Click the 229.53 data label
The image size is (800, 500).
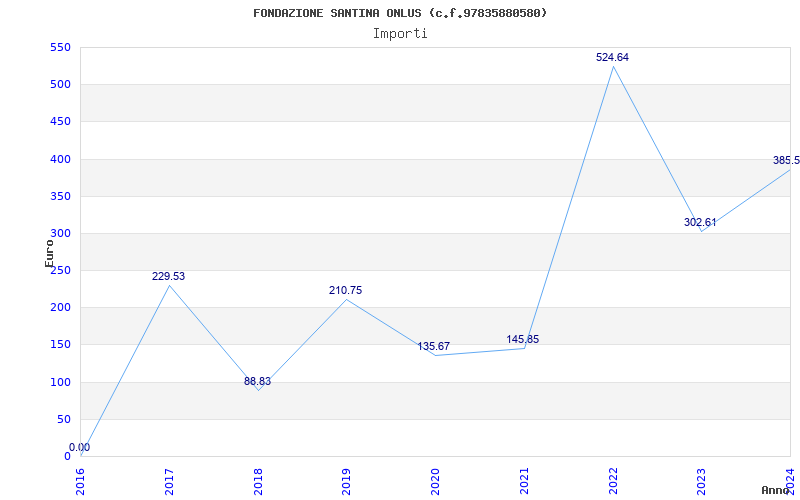coord(168,277)
